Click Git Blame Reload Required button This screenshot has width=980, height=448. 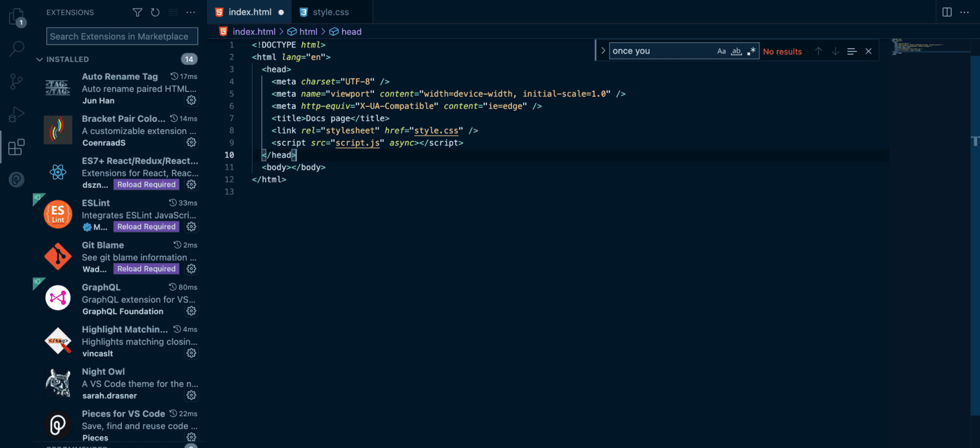click(146, 269)
